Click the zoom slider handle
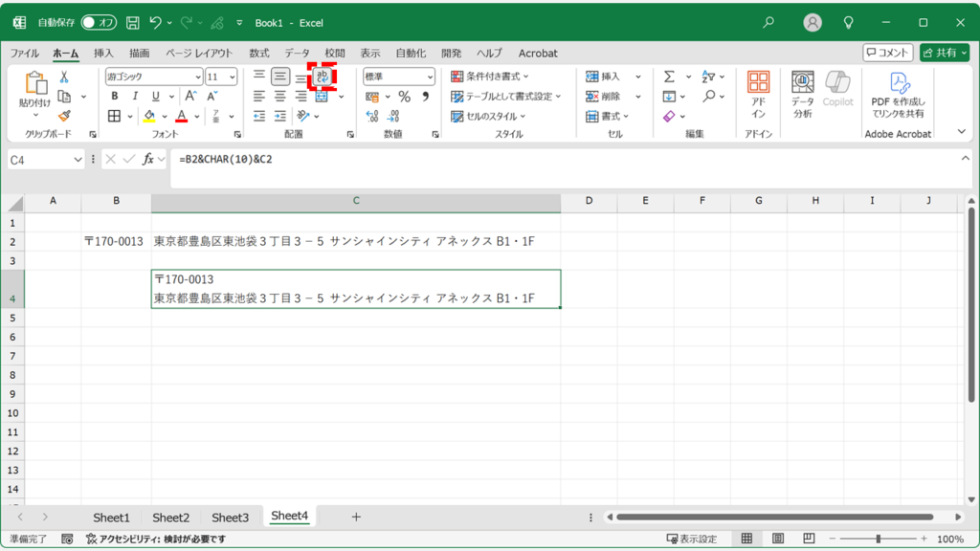 879,539
